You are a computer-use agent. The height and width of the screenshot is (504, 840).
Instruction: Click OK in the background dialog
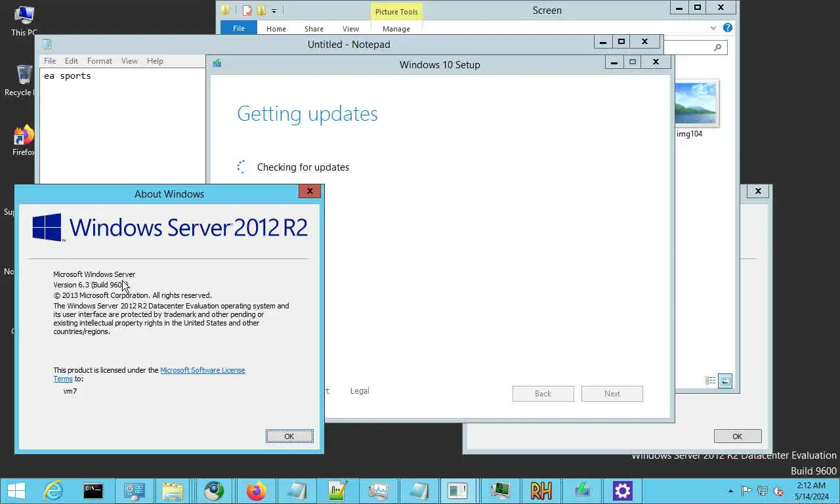[x=738, y=436]
